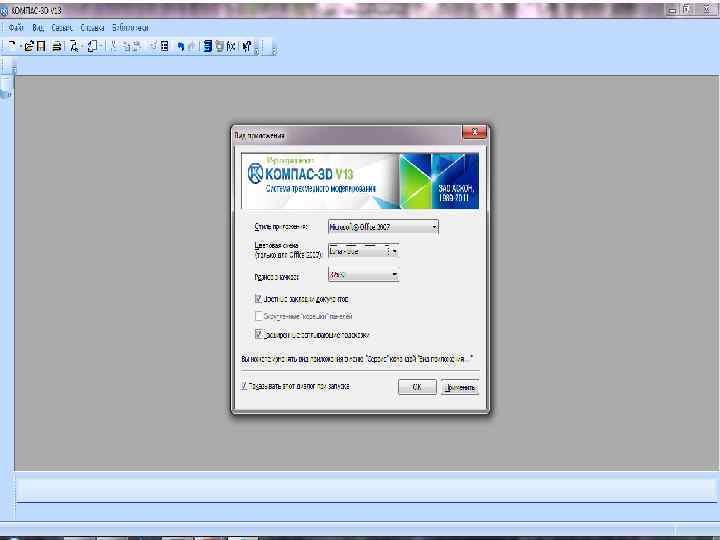Image resolution: width=720 pixels, height=540 pixels.
Task: Click the Применить button
Action: click(x=460, y=387)
